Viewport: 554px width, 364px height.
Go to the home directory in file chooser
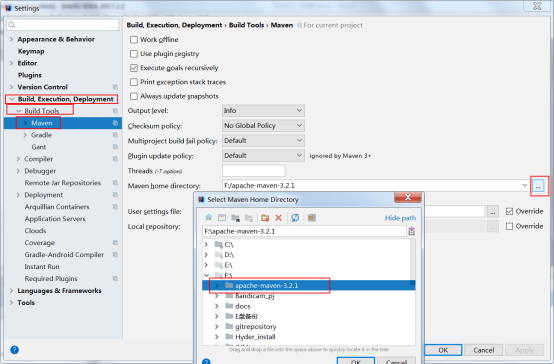click(208, 217)
